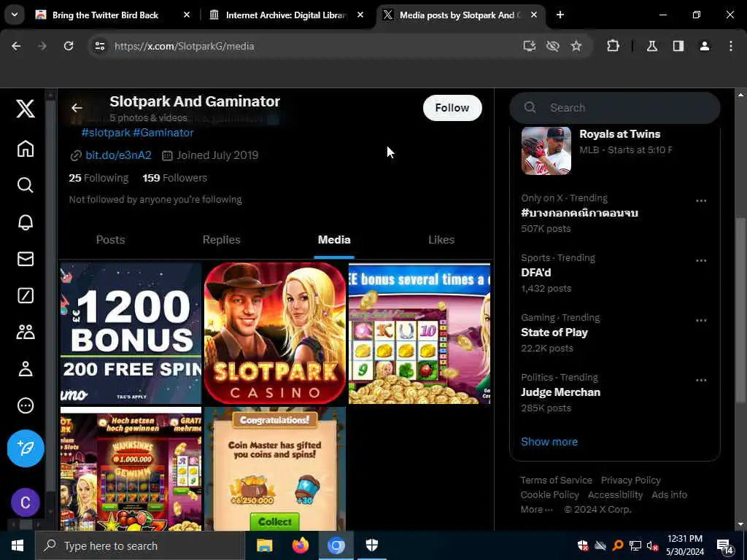Open browser Extensions puzzle icon
Viewport: 747px width, 560px height.
coord(613,46)
